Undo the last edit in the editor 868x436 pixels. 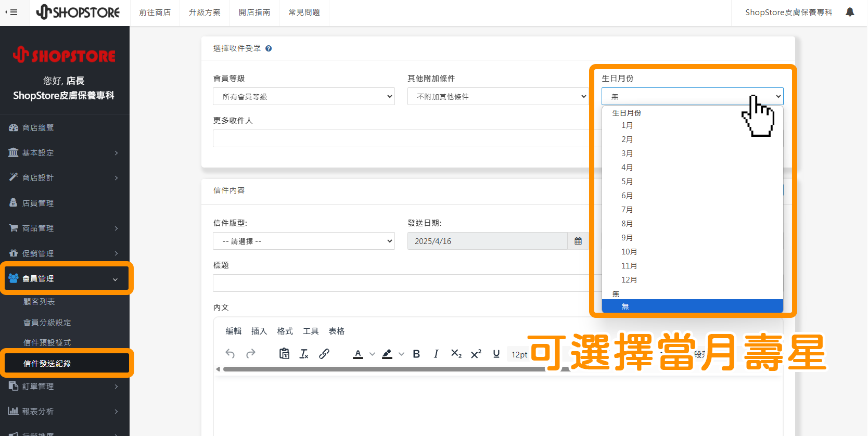pos(230,354)
